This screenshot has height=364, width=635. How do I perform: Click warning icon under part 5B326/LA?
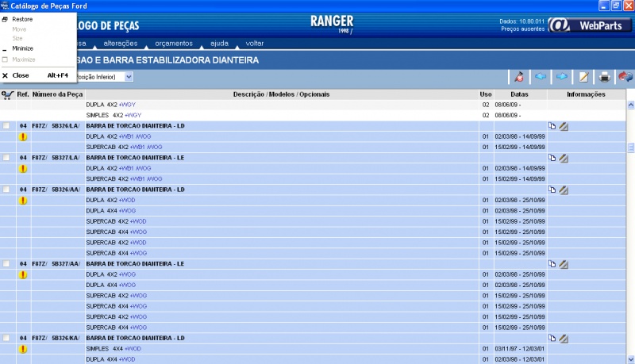[23, 136]
